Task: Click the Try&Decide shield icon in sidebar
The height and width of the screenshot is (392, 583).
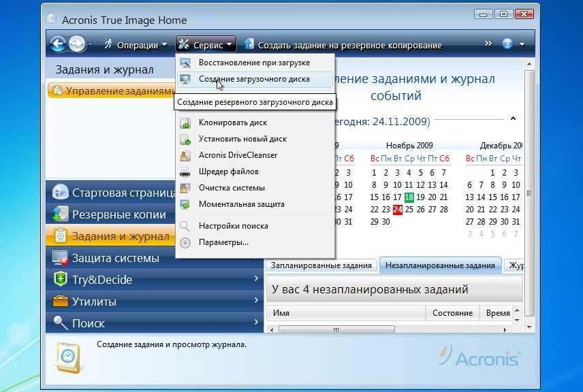Action: click(61, 280)
